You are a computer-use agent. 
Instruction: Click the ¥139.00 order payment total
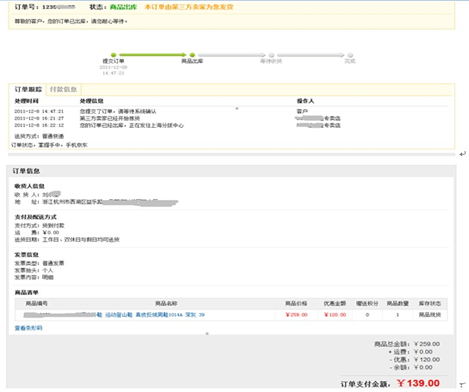click(x=418, y=383)
